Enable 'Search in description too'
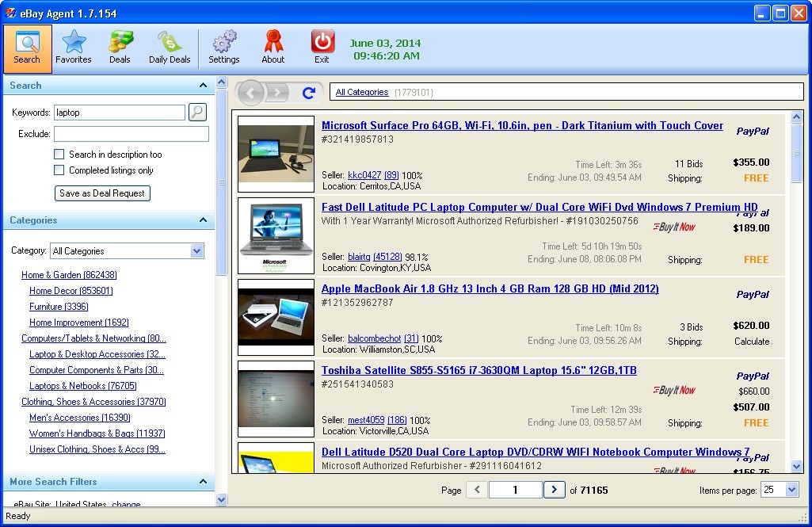The width and height of the screenshot is (812, 527). tap(59, 155)
